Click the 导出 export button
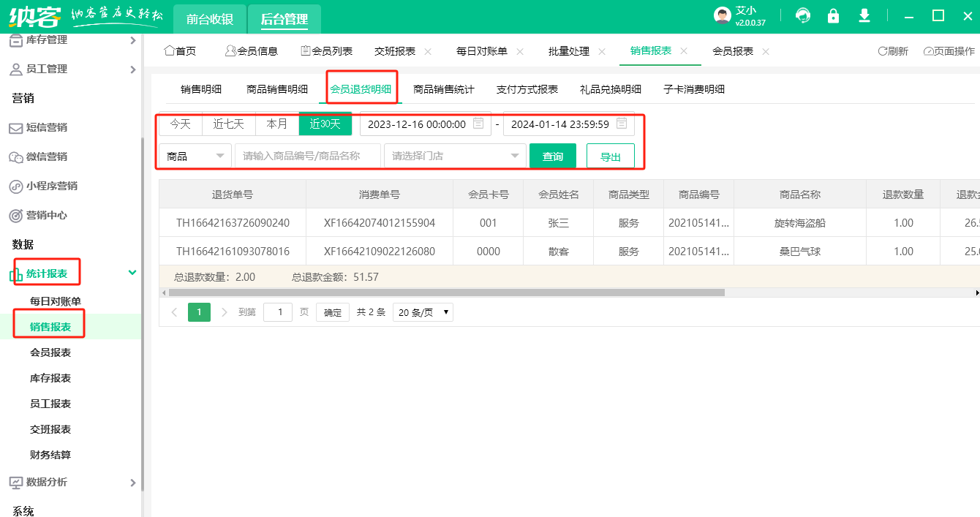This screenshot has height=517, width=980. point(610,156)
